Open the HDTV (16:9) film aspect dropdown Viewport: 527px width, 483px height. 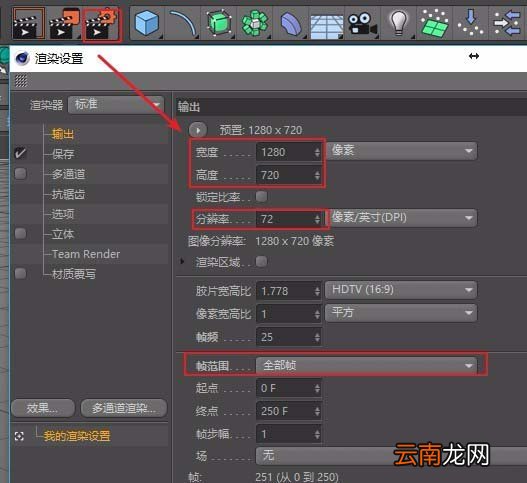point(401,290)
